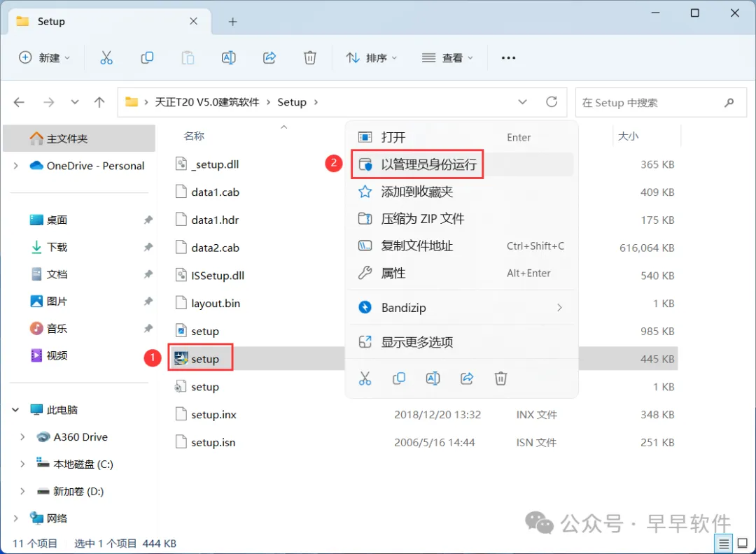756x554 pixels.
Task: Expand Network (网络) tree node
Action: click(16, 518)
